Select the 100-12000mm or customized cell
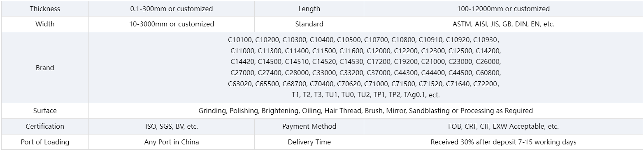The image size is (644, 151). [503, 9]
